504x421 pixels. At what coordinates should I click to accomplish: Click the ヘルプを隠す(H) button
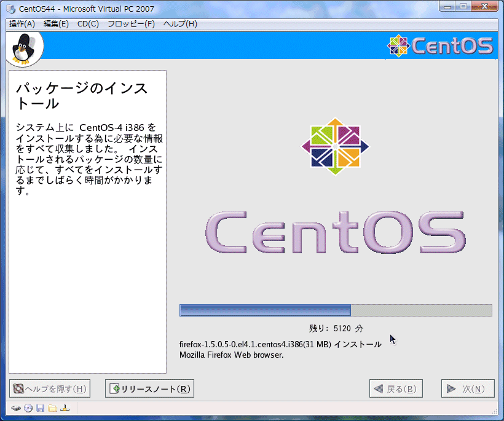click(x=50, y=388)
